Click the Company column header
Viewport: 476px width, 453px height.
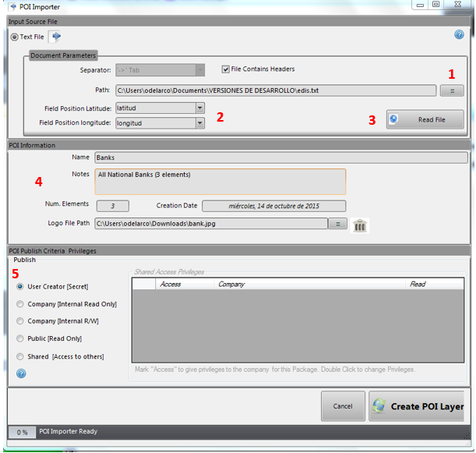tap(231, 285)
